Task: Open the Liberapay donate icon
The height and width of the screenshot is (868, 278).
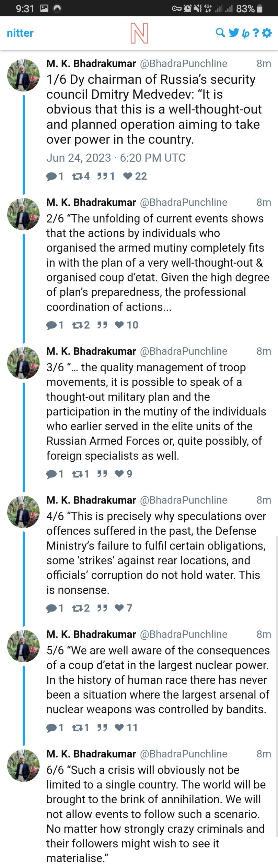Action: tap(245, 33)
